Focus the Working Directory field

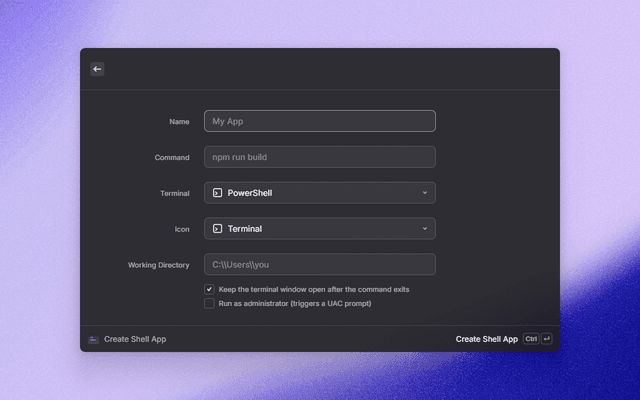tap(320, 264)
